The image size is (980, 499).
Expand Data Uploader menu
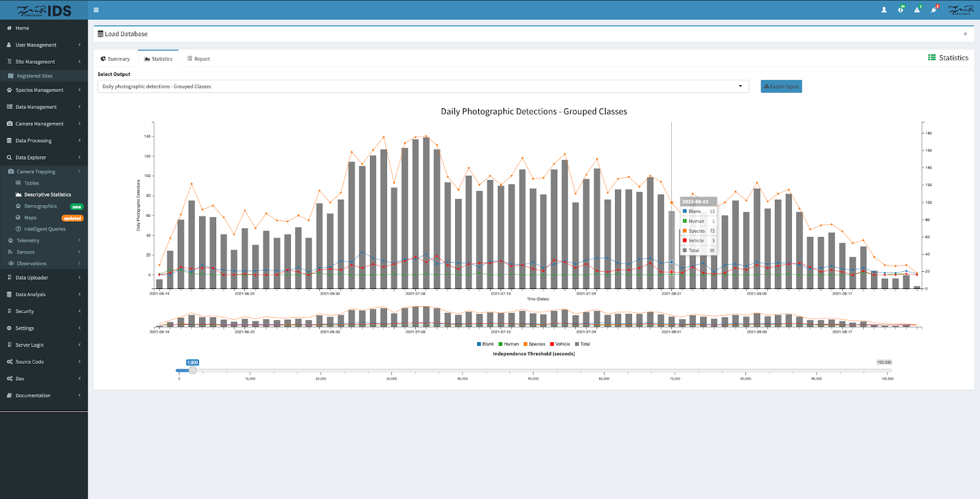point(43,277)
